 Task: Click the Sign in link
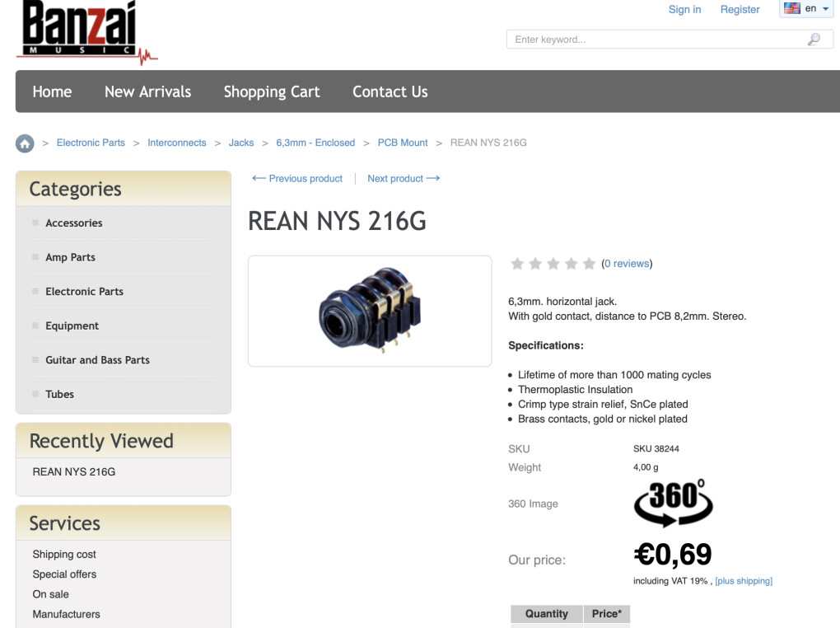point(684,9)
